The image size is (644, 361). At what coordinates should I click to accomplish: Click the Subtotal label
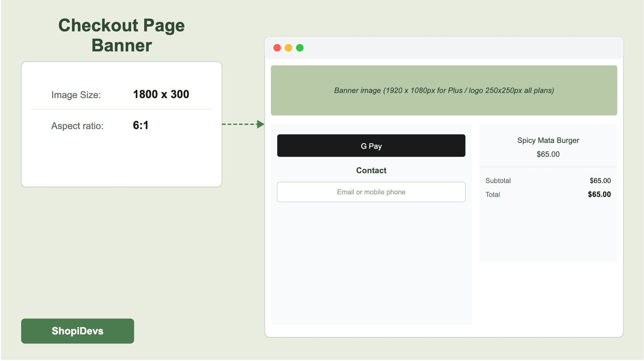(498, 180)
